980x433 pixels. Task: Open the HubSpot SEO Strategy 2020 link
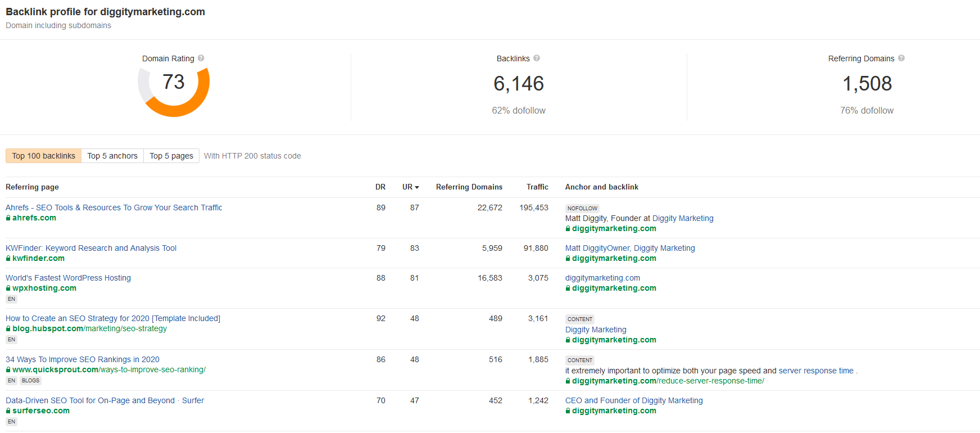(113, 318)
